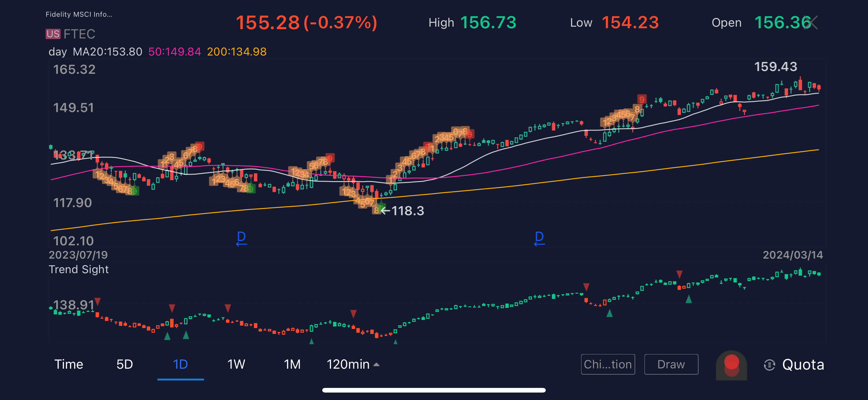Expand the 120min interval dropdown
This screenshot has width=868, height=400.
(x=353, y=364)
